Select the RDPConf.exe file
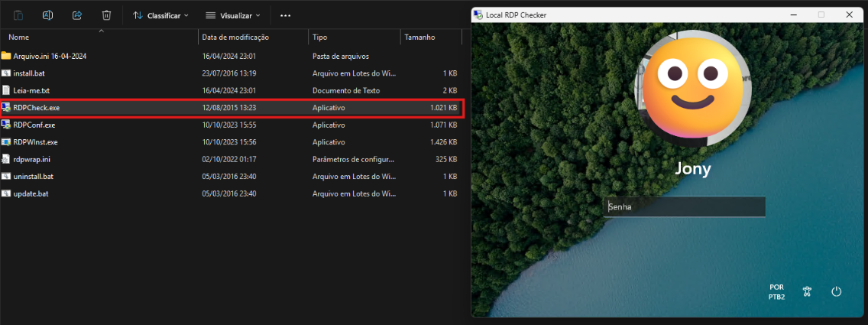Screen dimensions: 868x325 click(x=34, y=125)
